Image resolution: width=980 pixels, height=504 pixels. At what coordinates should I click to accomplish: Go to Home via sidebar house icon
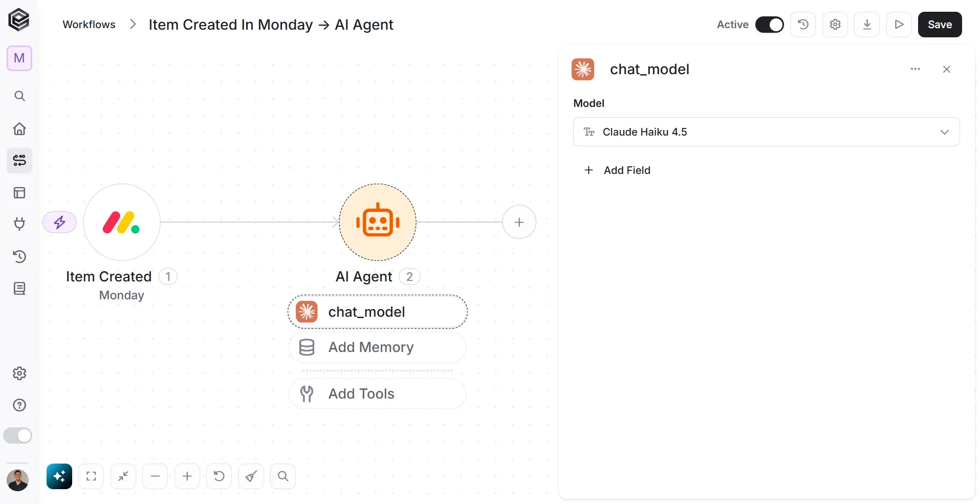(x=19, y=129)
